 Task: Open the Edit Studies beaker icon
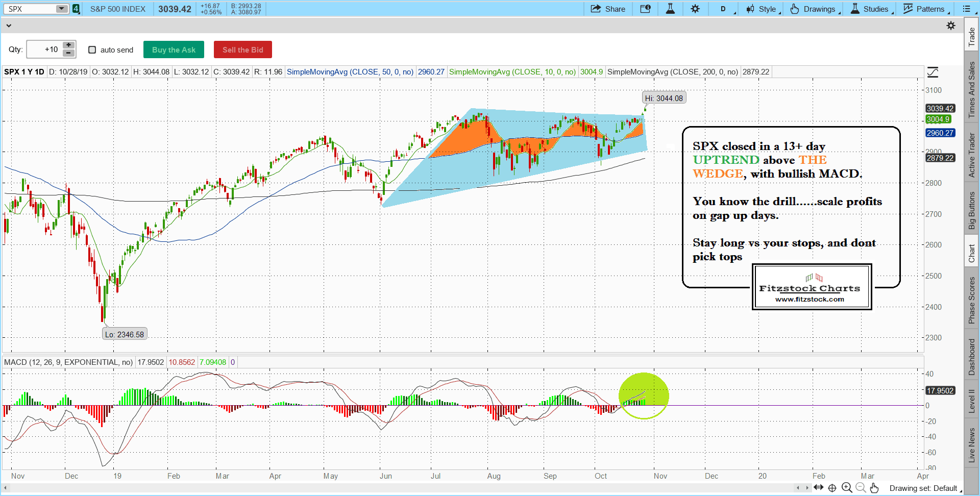[x=670, y=9]
